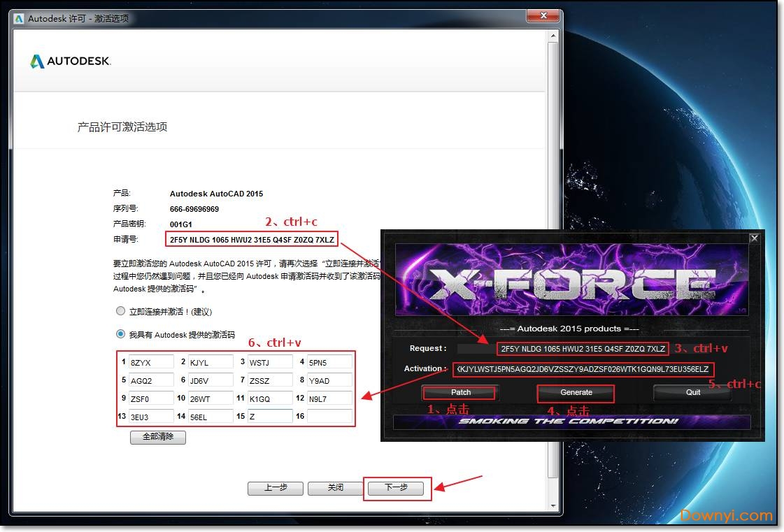Click activation code field 15 containing Z

click(269, 417)
